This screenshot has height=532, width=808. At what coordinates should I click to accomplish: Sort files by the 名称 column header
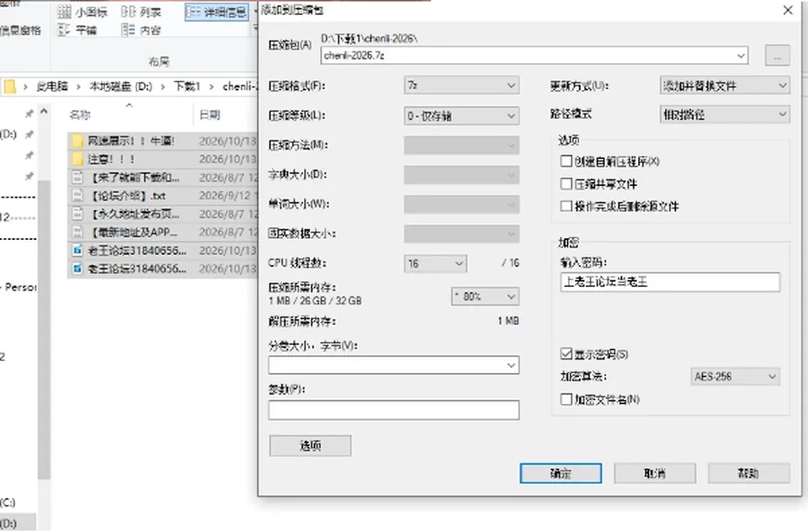(80, 115)
